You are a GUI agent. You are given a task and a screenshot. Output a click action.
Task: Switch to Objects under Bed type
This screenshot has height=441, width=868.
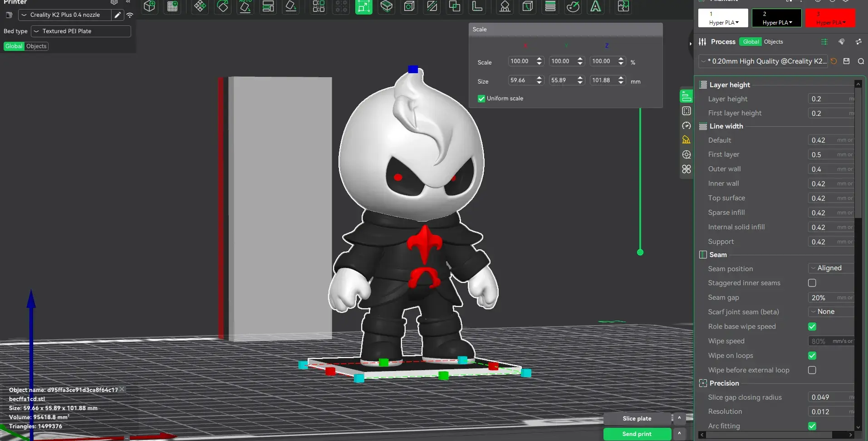[36, 46]
